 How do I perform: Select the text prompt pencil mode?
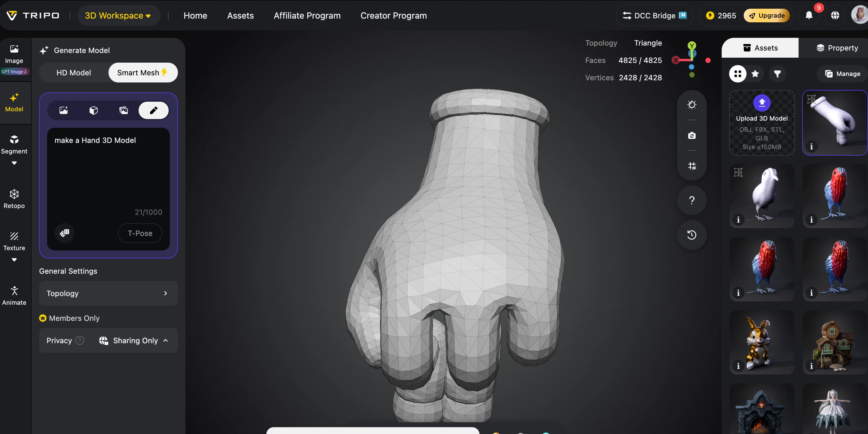154,110
